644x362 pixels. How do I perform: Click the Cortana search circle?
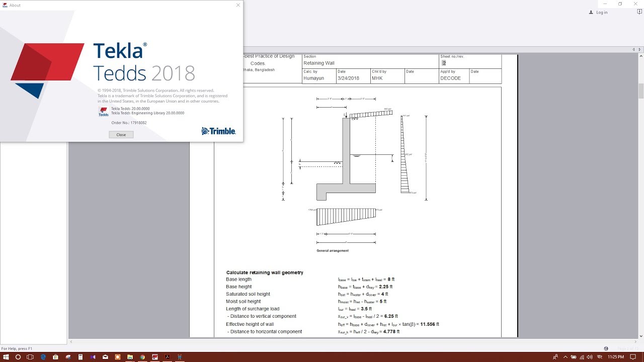tap(18, 356)
